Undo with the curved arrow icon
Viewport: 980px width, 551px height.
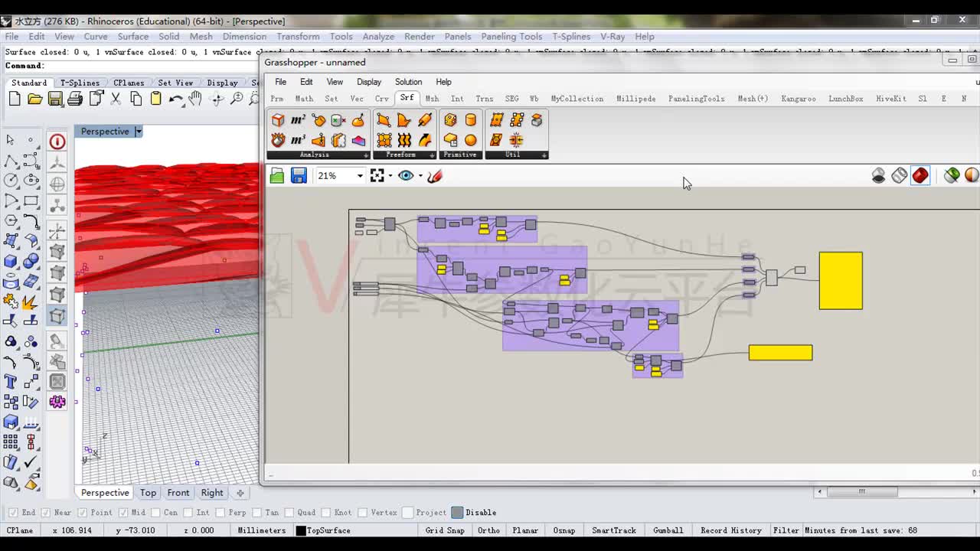click(176, 99)
